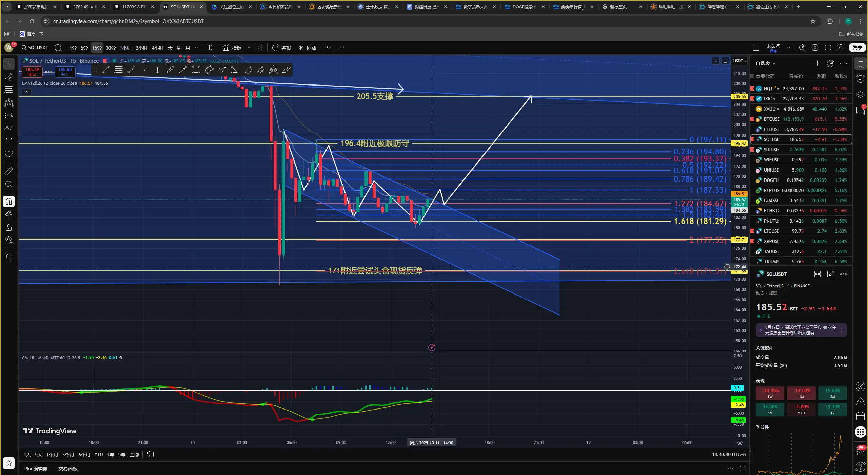This screenshot has width=868, height=475.
Task: Select the crosshair cursor tool
Action: click(9, 63)
